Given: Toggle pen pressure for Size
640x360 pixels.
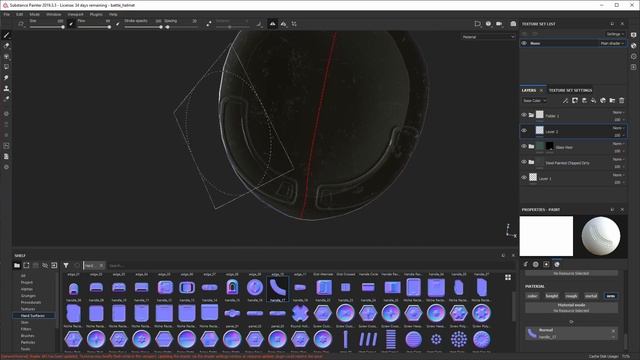Looking at the screenshot, I should [71, 24].
